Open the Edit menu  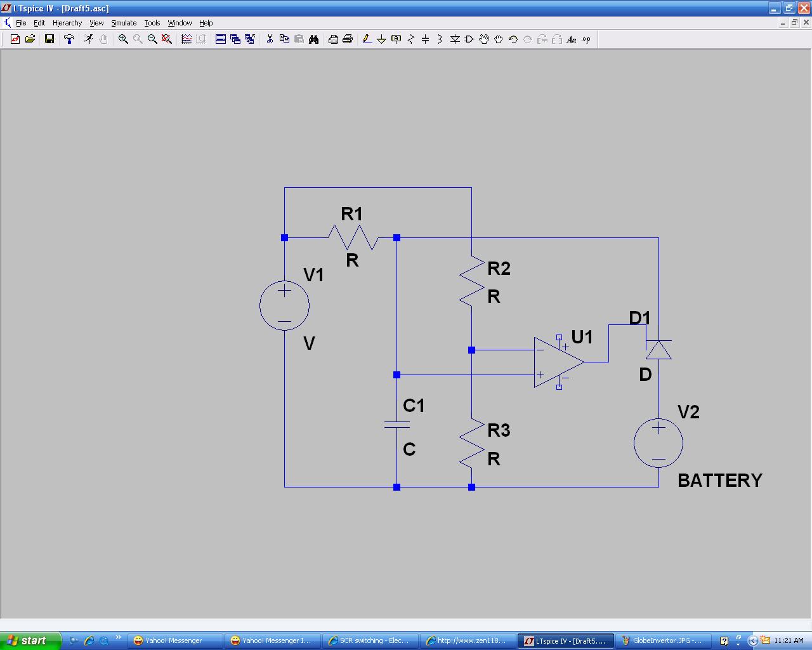pos(39,23)
